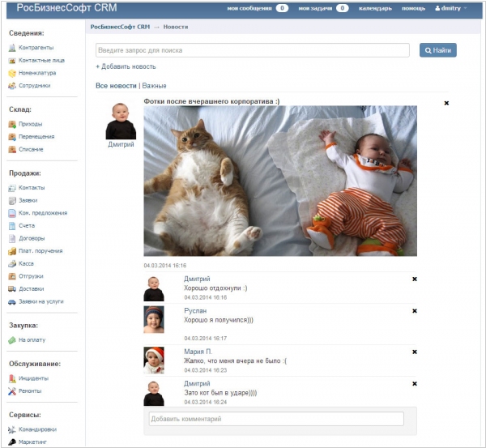The height and width of the screenshot is (448, 486).
Task: Select the Номенклатура box icon
Action: [x=12, y=73]
